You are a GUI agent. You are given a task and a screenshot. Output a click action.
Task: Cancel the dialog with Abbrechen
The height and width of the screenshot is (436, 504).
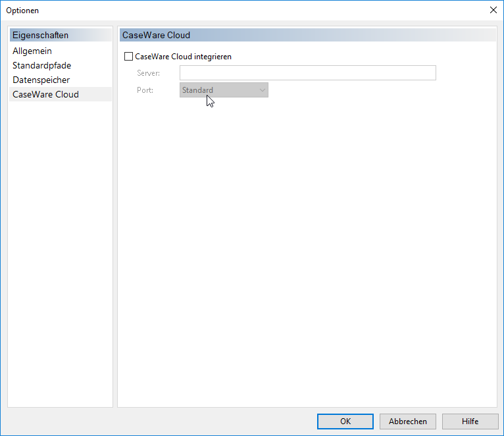[407, 422]
